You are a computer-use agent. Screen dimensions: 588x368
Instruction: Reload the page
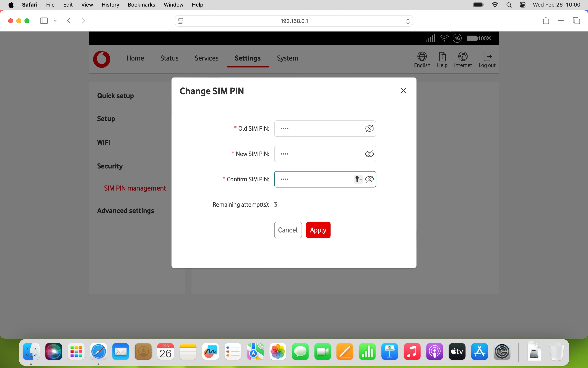pos(408,21)
